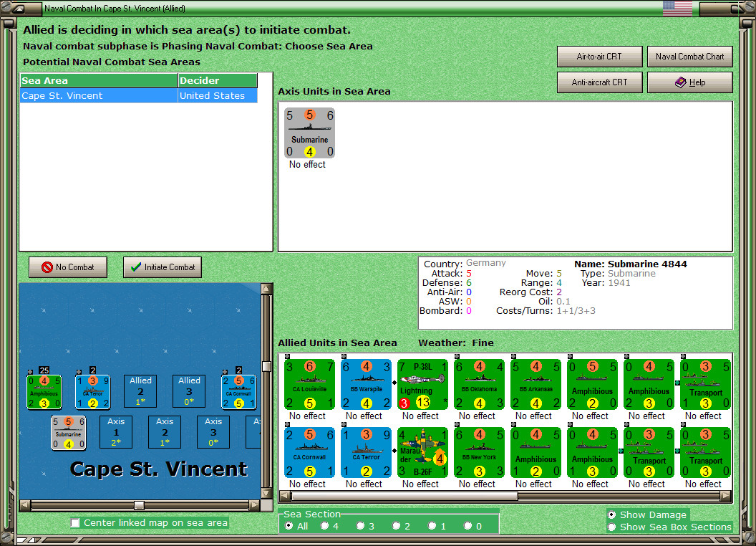Click the Amphibious counter on the map stacked 25

tap(44, 392)
